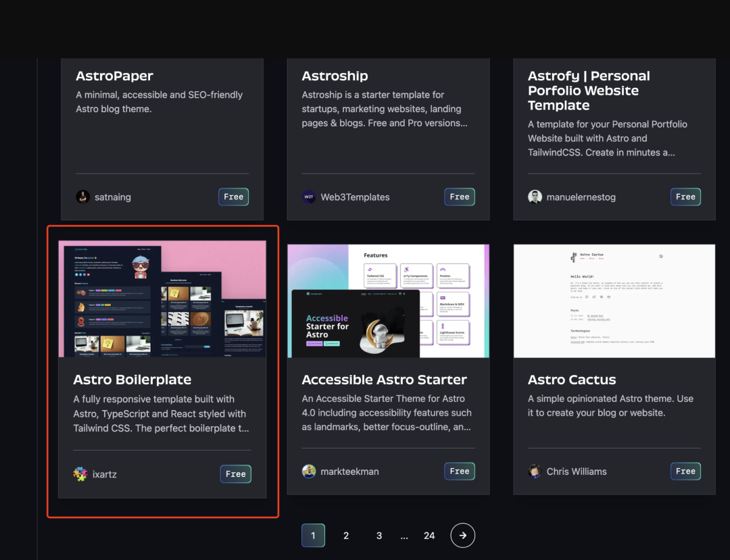The image size is (730, 560).
Task: Click the pagination ellipsis between pages
Action: pyautogui.click(x=404, y=536)
